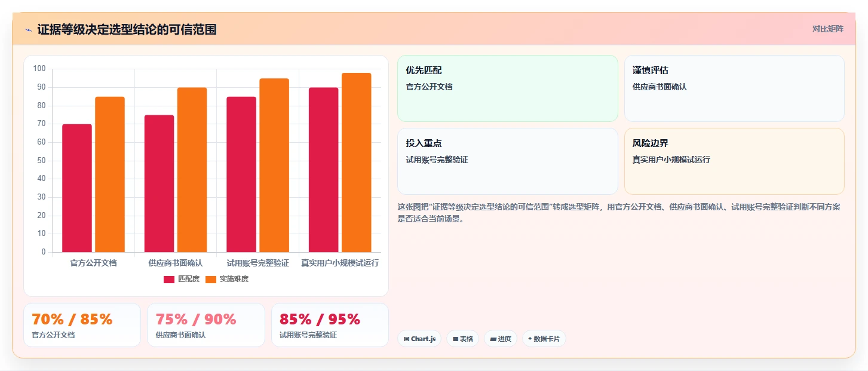Click the 实施难度 legend label
The image size is (868, 371).
[x=234, y=279]
